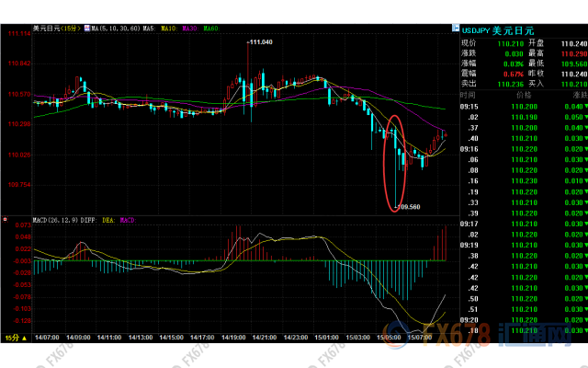The height and width of the screenshot is (368, 588).
Task: Click the pink indicator icon before MA(5,10,30,60)
Action: point(87,29)
